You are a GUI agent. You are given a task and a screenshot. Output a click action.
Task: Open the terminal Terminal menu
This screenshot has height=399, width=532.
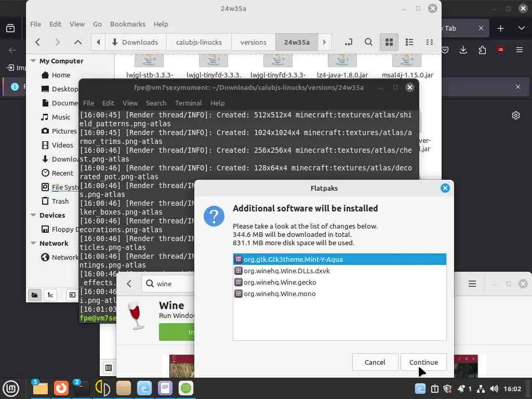188,103
